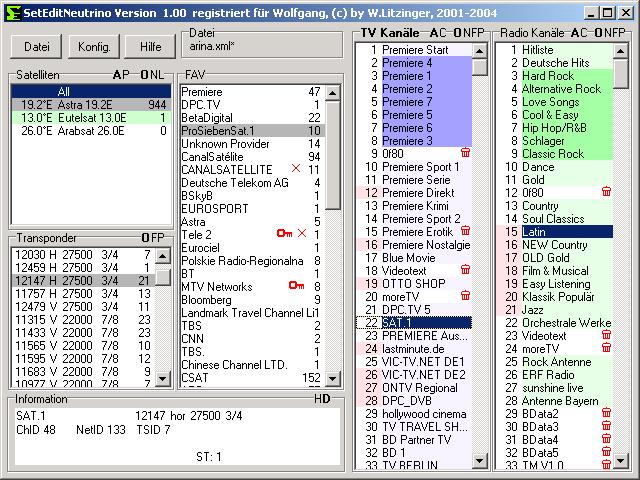The height and width of the screenshot is (480, 640).
Task: Click the trash icon beside radio moreTV
Action: click(x=607, y=348)
